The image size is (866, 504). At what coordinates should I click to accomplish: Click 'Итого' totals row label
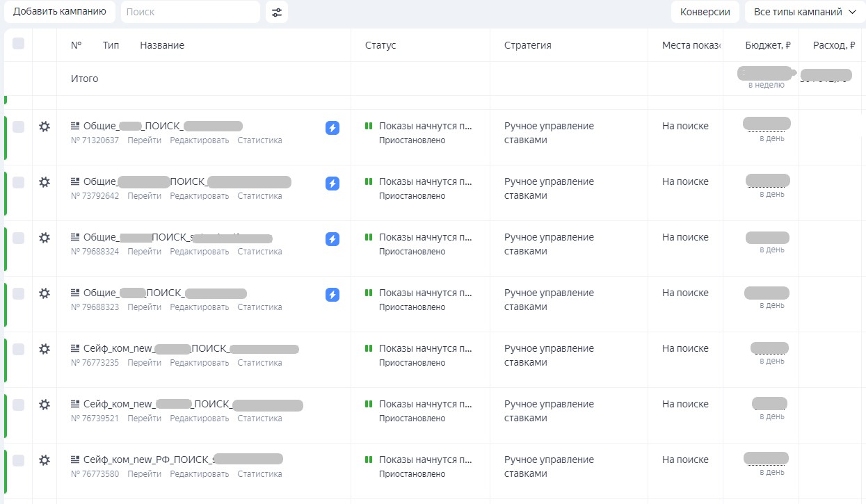(85, 79)
